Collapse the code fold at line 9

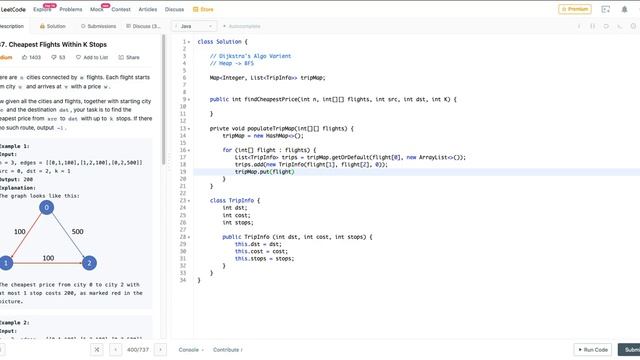pos(189,100)
